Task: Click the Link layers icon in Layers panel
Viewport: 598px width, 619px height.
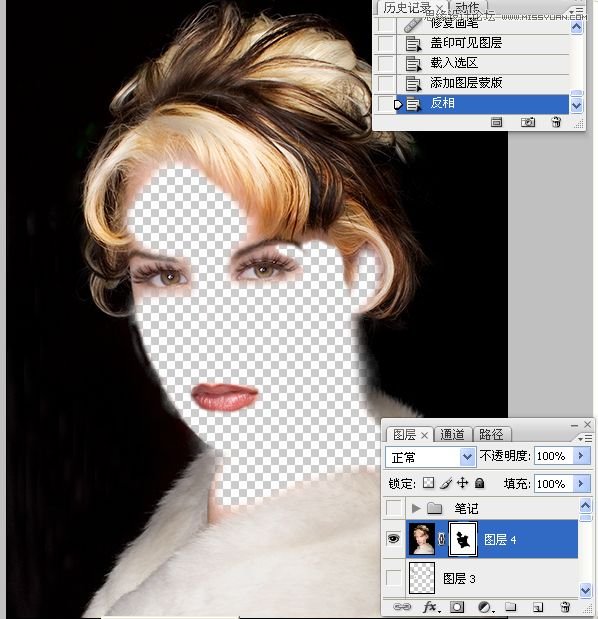Action: (402, 607)
